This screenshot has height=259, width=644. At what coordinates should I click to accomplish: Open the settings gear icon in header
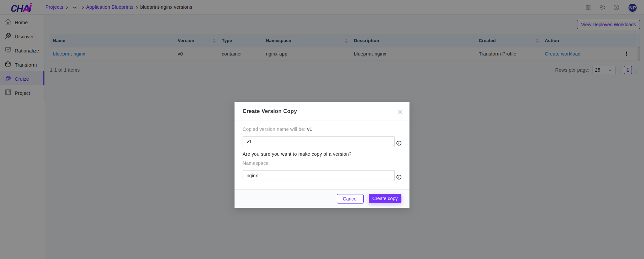pyautogui.click(x=602, y=7)
